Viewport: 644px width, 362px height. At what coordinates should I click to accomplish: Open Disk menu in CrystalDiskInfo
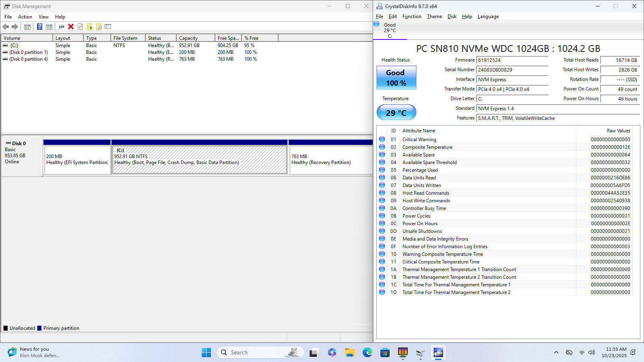coord(452,16)
